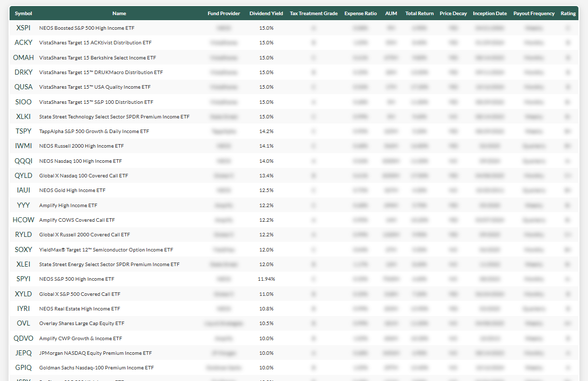Select the QYLD symbol
588x381 pixels.
(23, 176)
